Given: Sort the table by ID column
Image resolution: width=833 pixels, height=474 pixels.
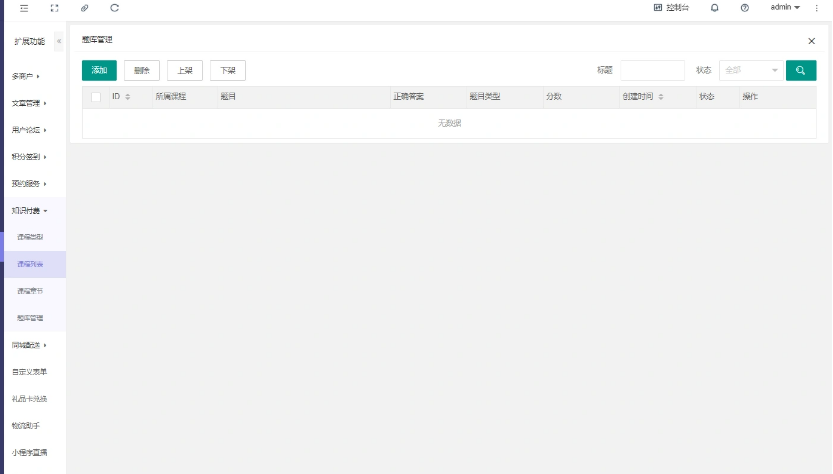Looking at the screenshot, I should tap(128, 97).
